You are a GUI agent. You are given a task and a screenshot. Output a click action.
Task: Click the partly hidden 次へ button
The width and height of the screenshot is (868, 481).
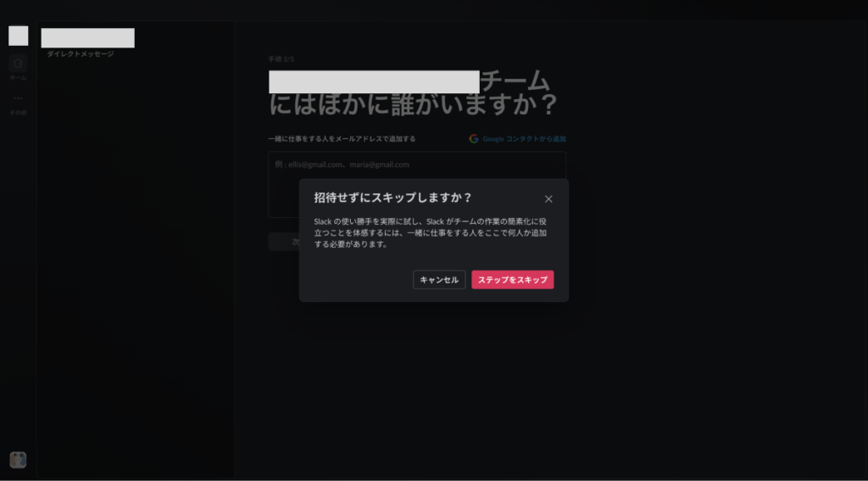tap(283, 242)
